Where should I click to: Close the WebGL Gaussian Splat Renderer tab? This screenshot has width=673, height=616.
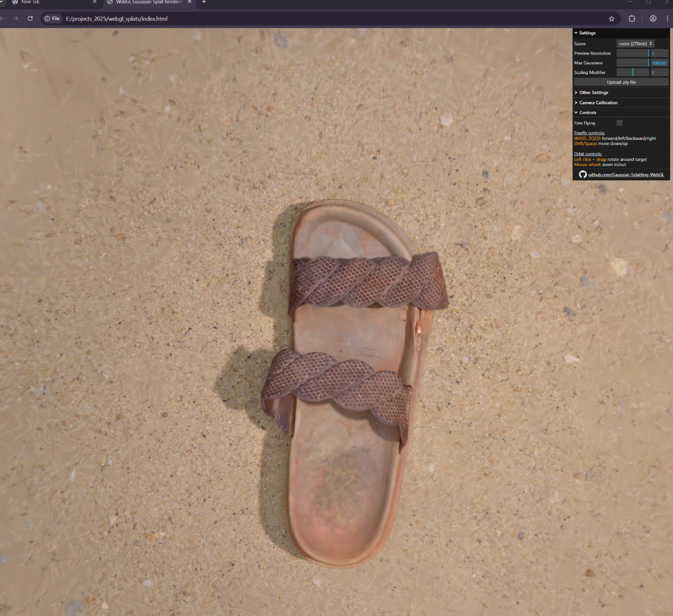click(x=189, y=2)
